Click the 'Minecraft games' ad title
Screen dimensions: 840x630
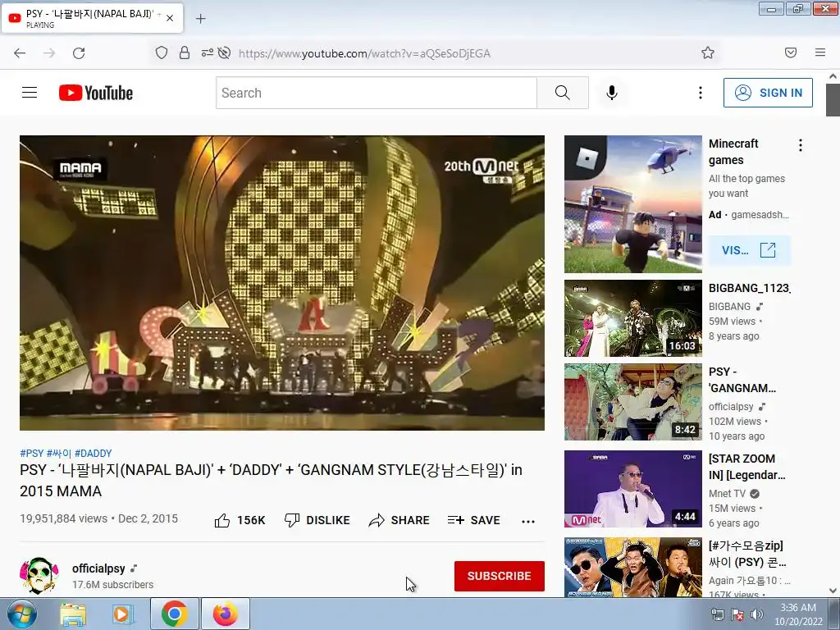pyautogui.click(x=733, y=152)
